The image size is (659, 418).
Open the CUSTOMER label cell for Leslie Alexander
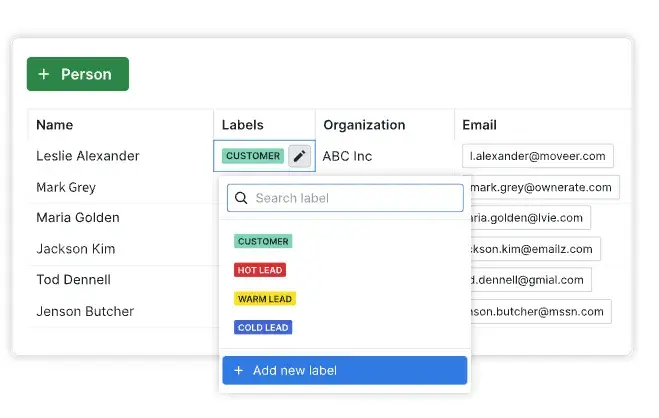coord(253,156)
